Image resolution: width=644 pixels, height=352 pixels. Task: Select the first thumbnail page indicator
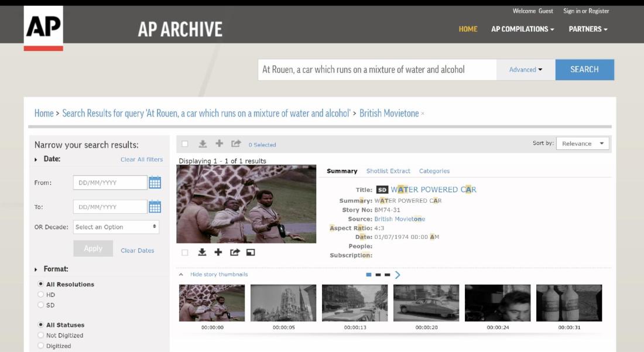click(368, 275)
